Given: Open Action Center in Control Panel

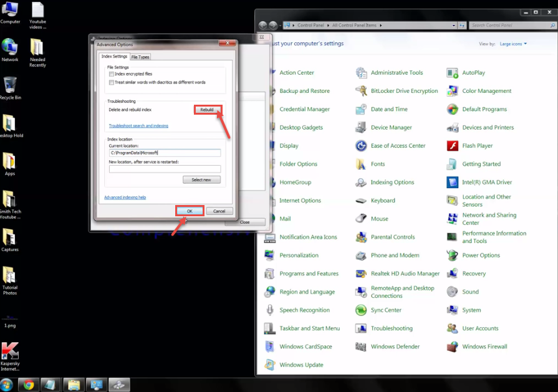Looking at the screenshot, I should 297,73.
